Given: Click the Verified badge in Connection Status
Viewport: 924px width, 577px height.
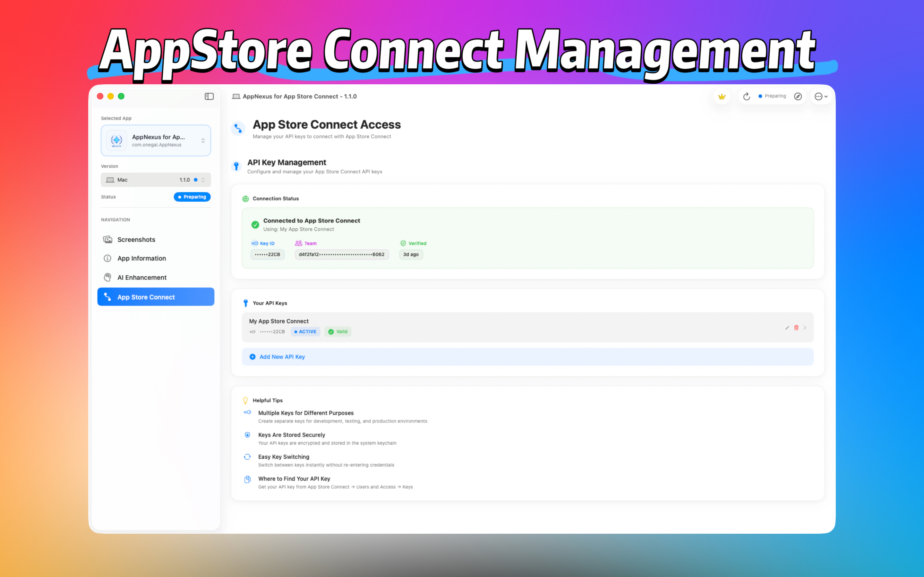Looking at the screenshot, I should [x=413, y=243].
